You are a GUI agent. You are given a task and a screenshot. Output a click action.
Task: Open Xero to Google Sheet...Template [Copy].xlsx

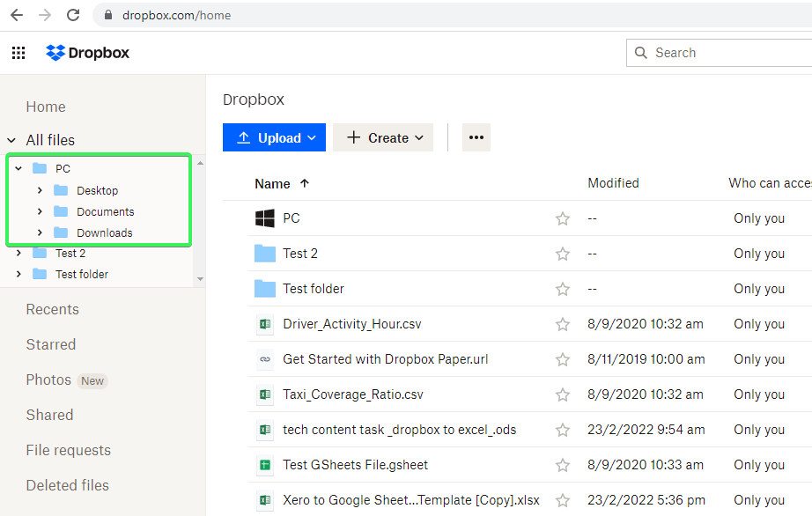click(x=411, y=500)
